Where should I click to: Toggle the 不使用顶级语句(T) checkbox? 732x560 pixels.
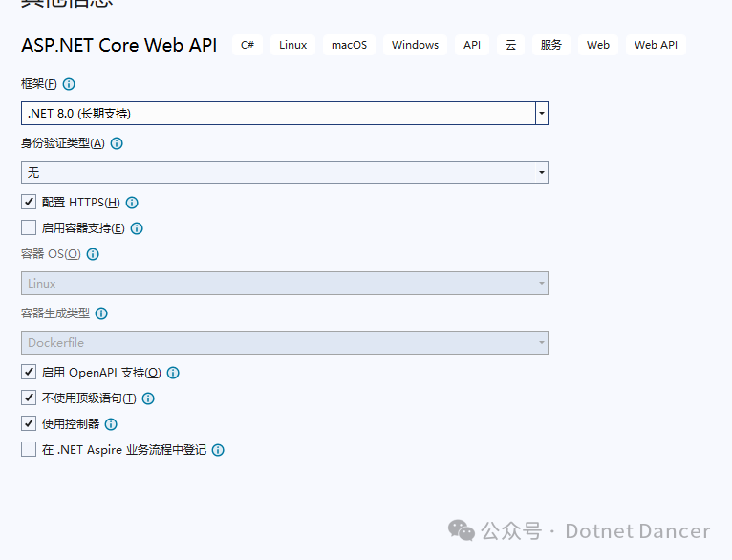coord(29,398)
